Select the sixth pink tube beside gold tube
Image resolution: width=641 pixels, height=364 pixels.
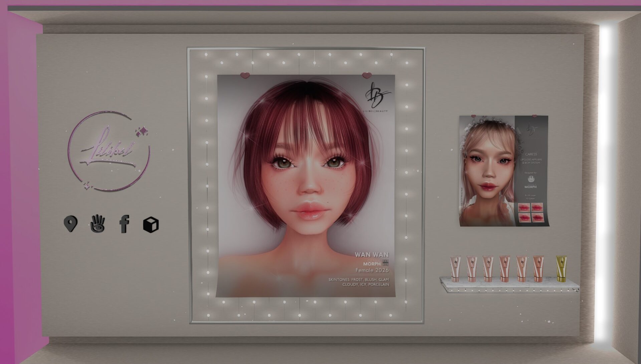click(x=538, y=269)
